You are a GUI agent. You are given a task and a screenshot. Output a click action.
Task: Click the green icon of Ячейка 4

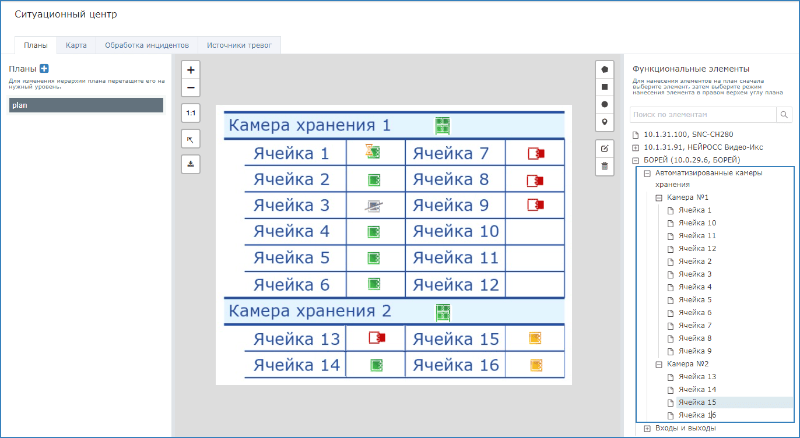(x=374, y=232)
